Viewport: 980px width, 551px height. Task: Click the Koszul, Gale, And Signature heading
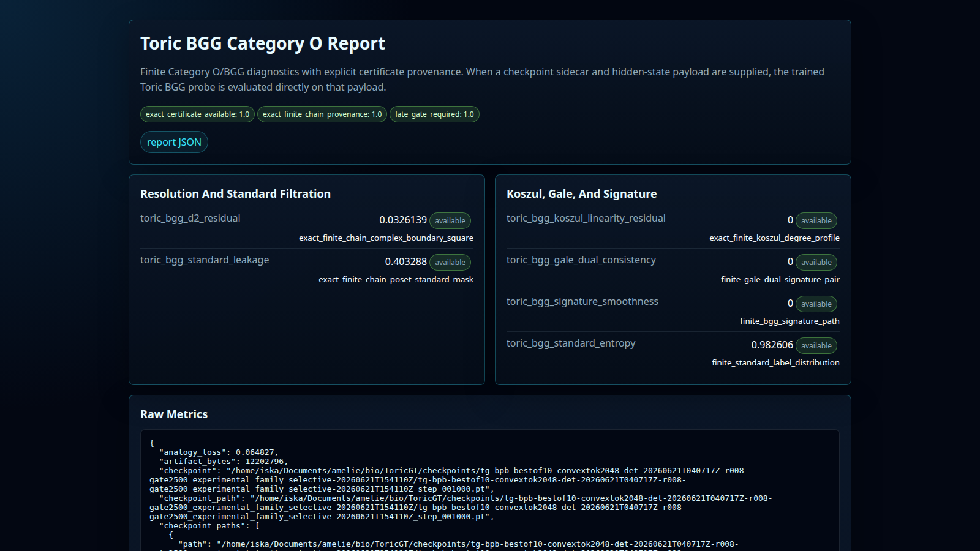581,194
